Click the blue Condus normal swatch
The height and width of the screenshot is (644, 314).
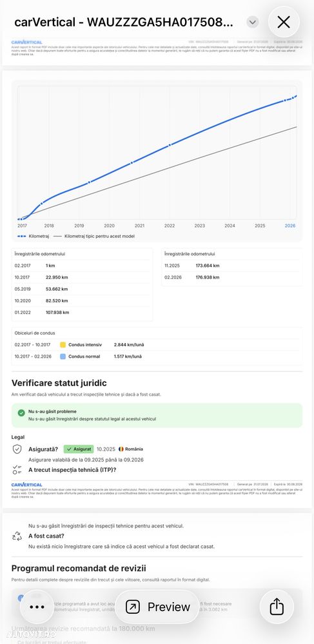[63, 356]
